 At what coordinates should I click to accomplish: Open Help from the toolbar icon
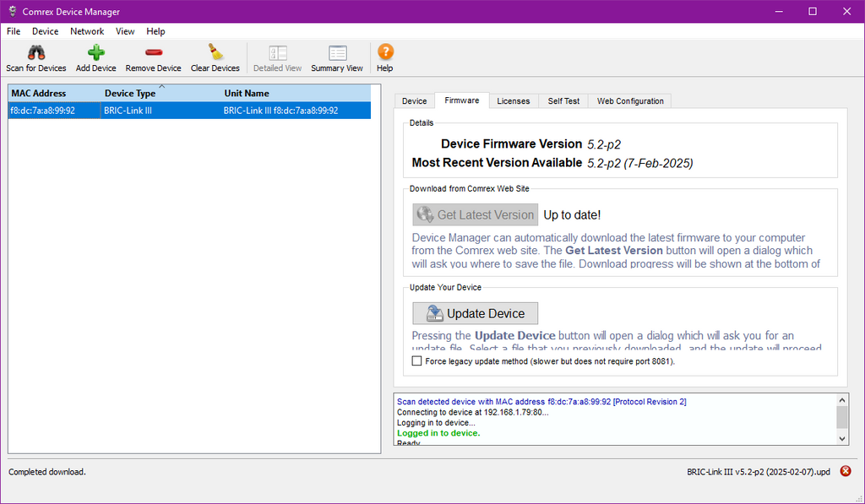point(385,53)
